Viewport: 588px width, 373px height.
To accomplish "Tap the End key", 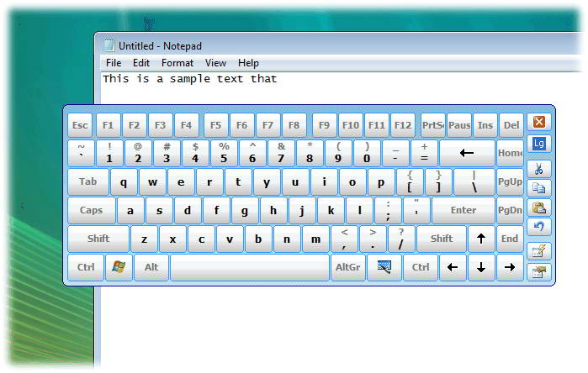I will pos(510,239).
